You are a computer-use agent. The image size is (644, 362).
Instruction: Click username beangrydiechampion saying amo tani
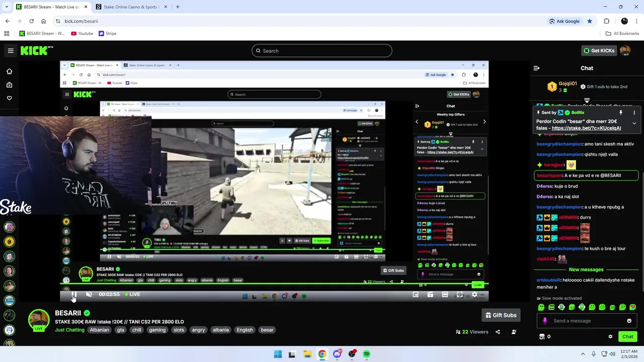coord(559,144)
